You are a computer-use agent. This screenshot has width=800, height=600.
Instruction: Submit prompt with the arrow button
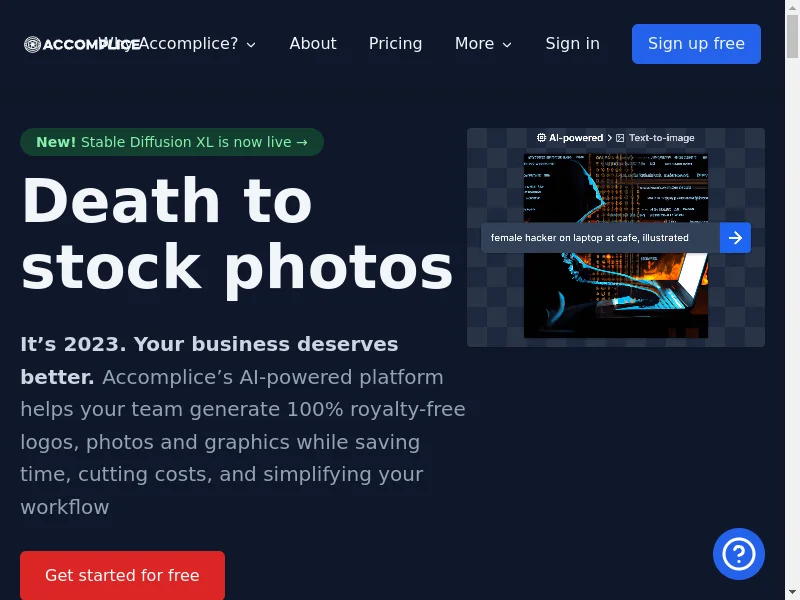[x=735, y=238]
